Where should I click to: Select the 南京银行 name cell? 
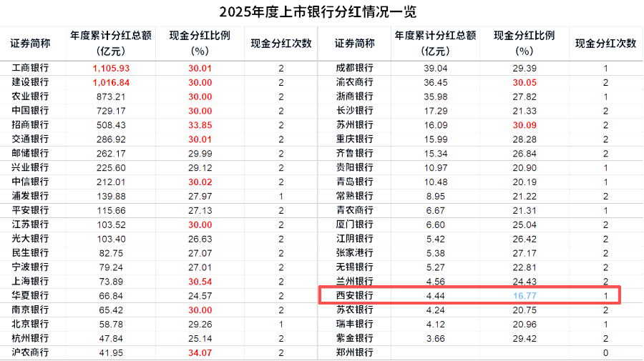(x=30, y=310)
